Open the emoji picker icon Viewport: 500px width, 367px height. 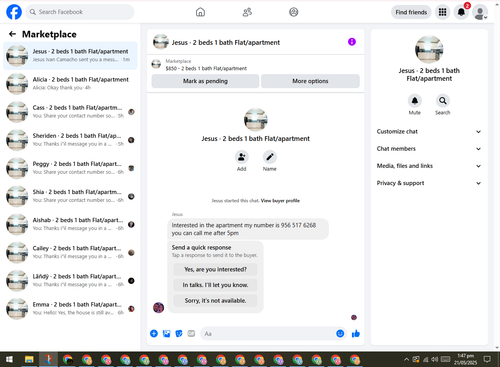(340, 333)
